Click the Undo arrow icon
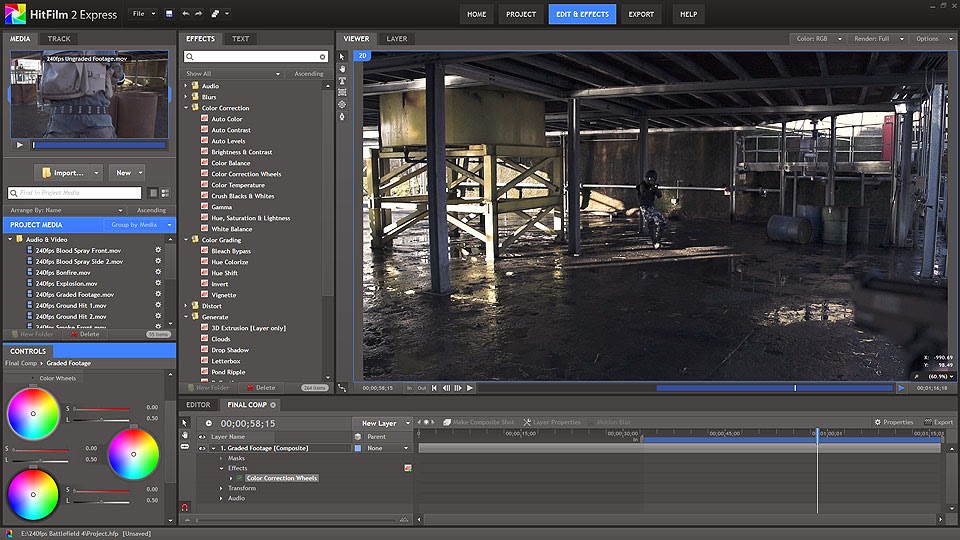 [185, 15]
